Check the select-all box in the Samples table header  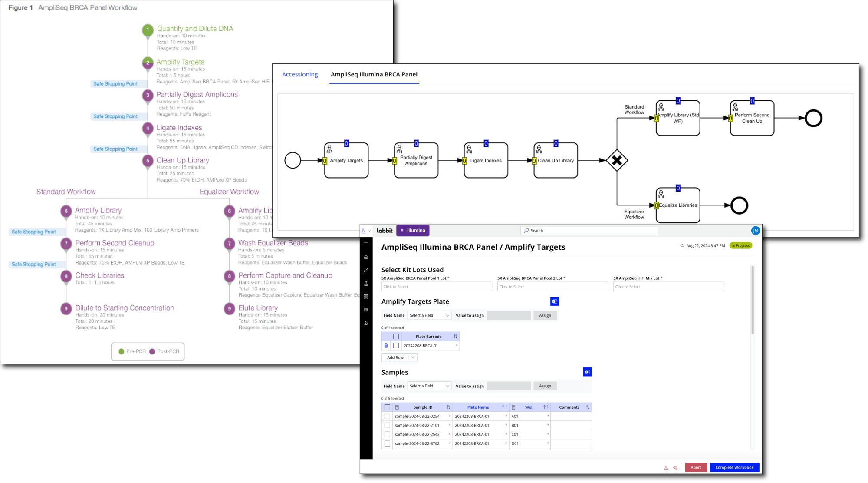(387, 407)
